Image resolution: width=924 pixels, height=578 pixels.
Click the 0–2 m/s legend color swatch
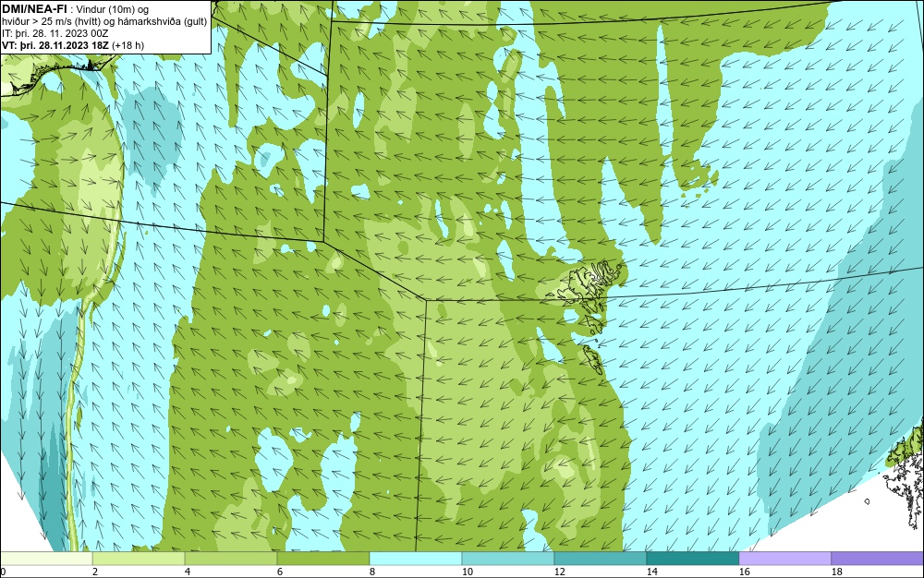click(46, 558)
